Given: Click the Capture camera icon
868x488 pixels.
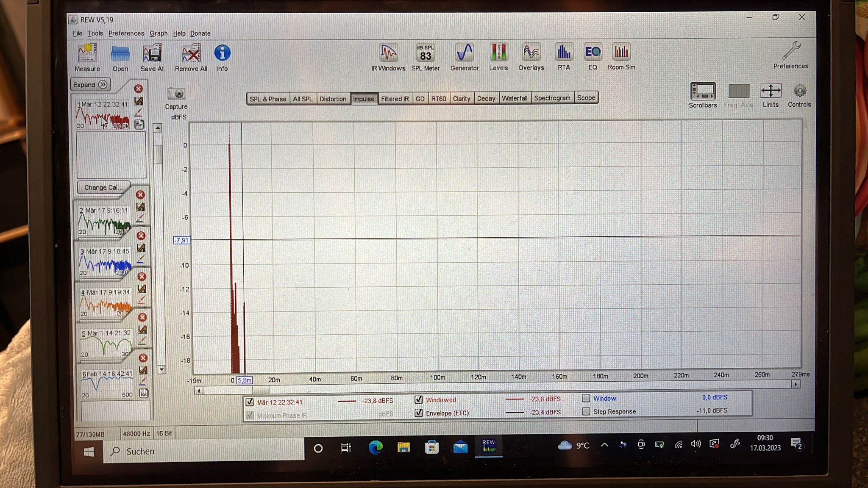Looking at the screenshot, I should click(x=176, y=94).
